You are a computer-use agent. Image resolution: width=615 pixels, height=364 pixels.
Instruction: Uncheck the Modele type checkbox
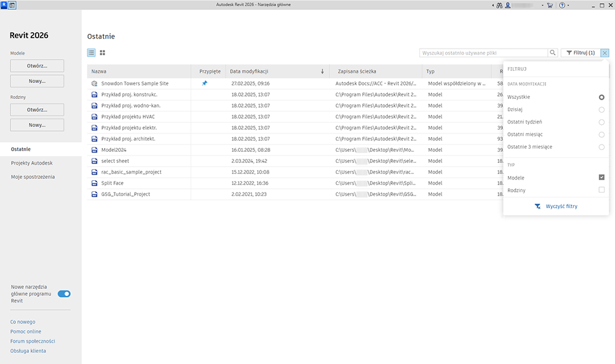point(601,177)
